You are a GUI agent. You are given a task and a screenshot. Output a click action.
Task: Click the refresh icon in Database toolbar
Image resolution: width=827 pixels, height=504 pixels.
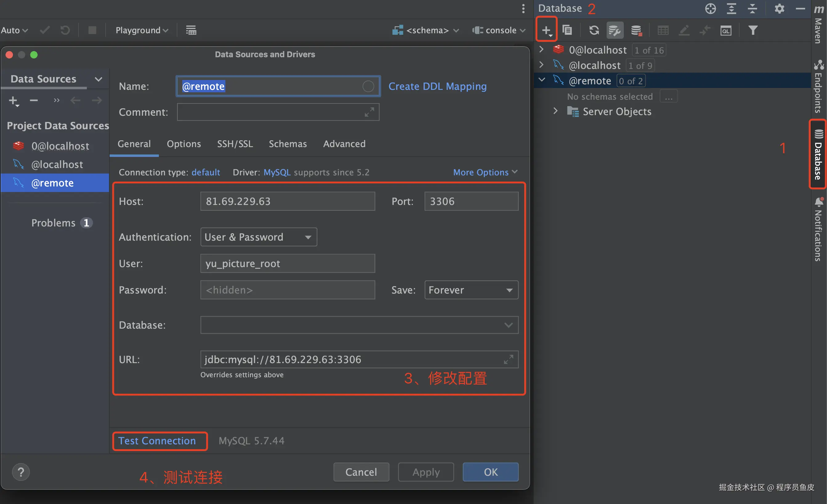point(594,30)
